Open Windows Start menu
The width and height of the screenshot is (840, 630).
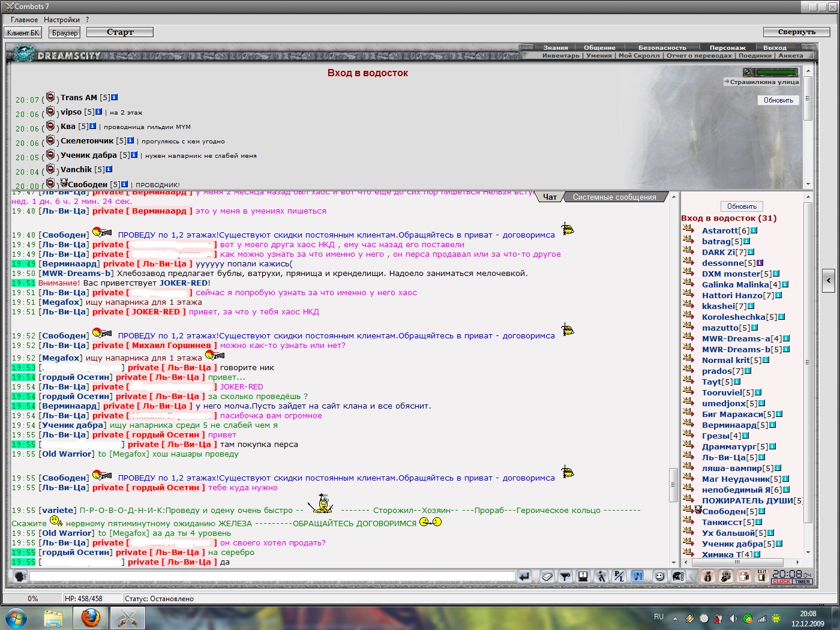[16, 617]
